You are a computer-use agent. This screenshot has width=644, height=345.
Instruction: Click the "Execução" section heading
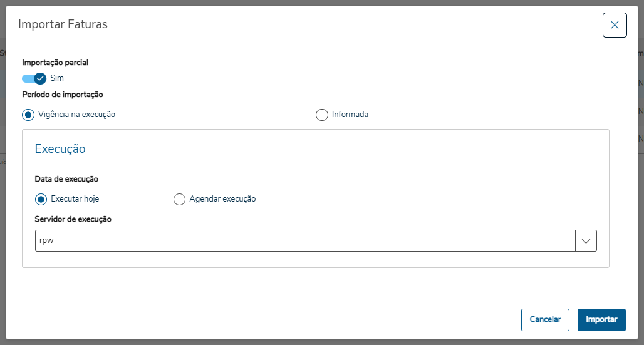pos(60,149)
